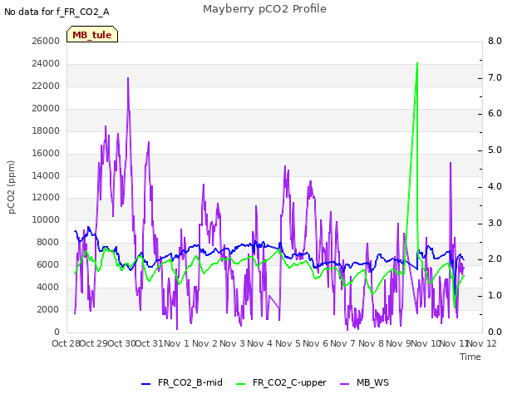The width and height of the screenshot is (532, 399).
Task: Click the 6000 tick on left axis
Action: pos(48,264)
